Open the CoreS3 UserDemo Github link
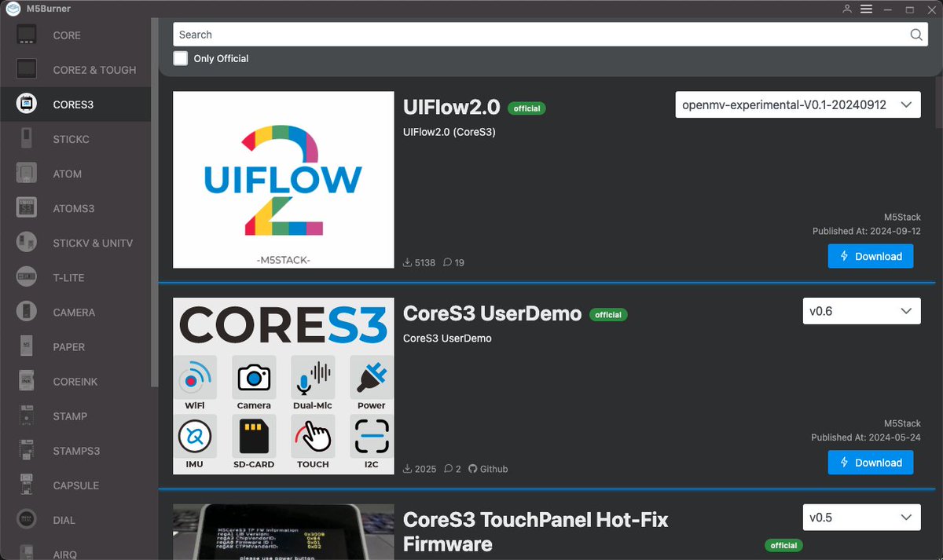Viewport: 943px width, 560px height. coord(488,469)
